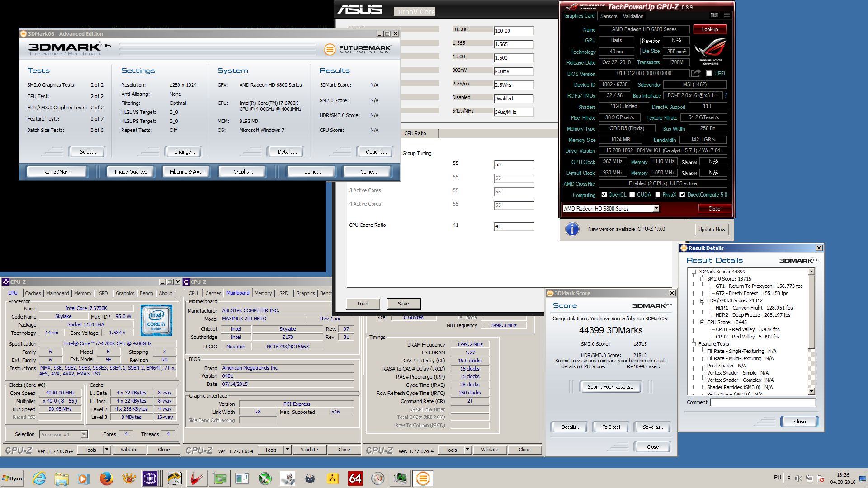The image size is (868, 488).
Task: Click the Lookup button in GPU-Z
Action: pyautogui.click(x=710, y=29)
